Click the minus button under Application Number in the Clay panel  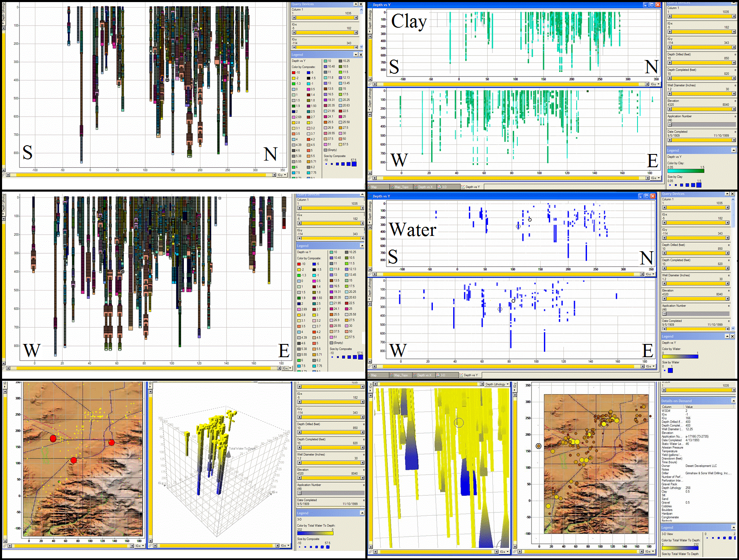pos(669,125)
